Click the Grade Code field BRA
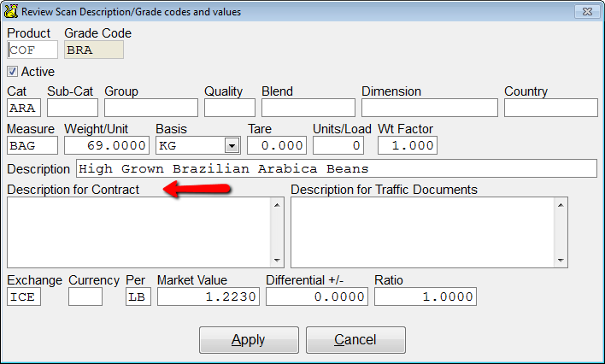Screen dimensions: 605x364 (94, 50)
